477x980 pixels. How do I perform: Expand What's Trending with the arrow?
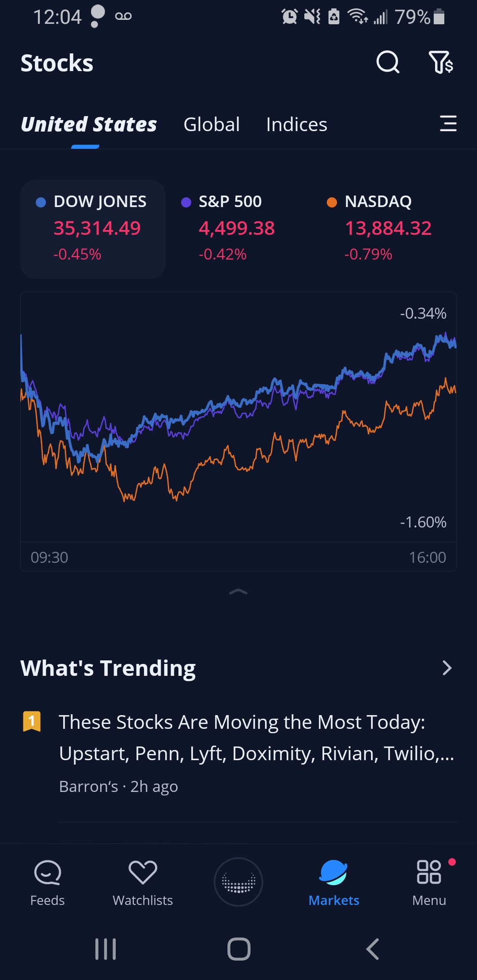click(447, 668)
